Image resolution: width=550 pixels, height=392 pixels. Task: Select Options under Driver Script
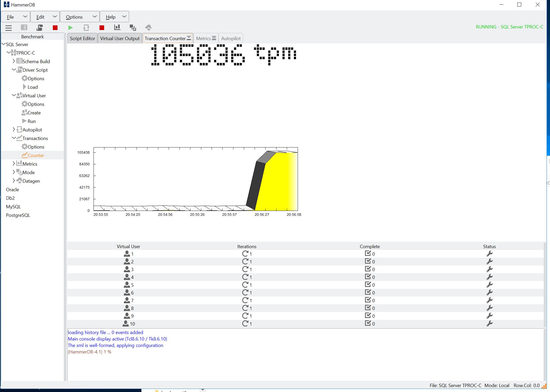pos(36,78)
